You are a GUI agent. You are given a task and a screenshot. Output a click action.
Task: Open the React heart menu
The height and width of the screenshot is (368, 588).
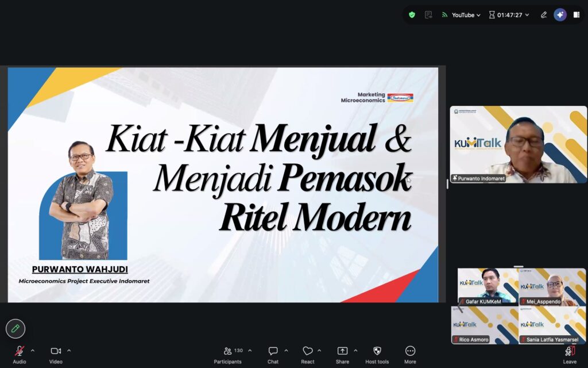point(308,355)
